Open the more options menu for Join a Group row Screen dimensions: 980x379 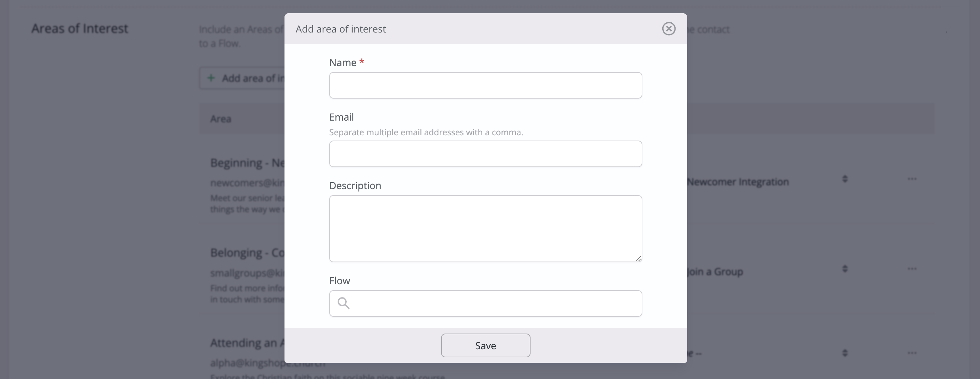point(912,269)
